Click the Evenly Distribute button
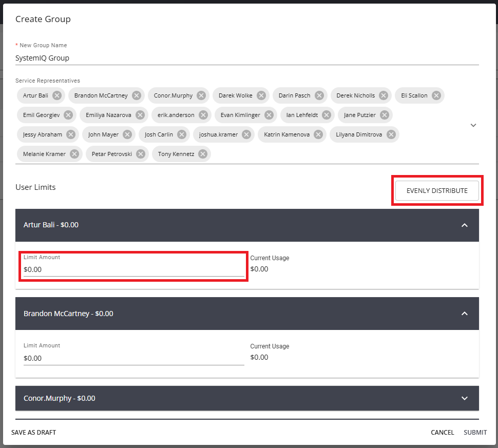The image size is (498, 448). pyautogui.click(x=437, y=190)
